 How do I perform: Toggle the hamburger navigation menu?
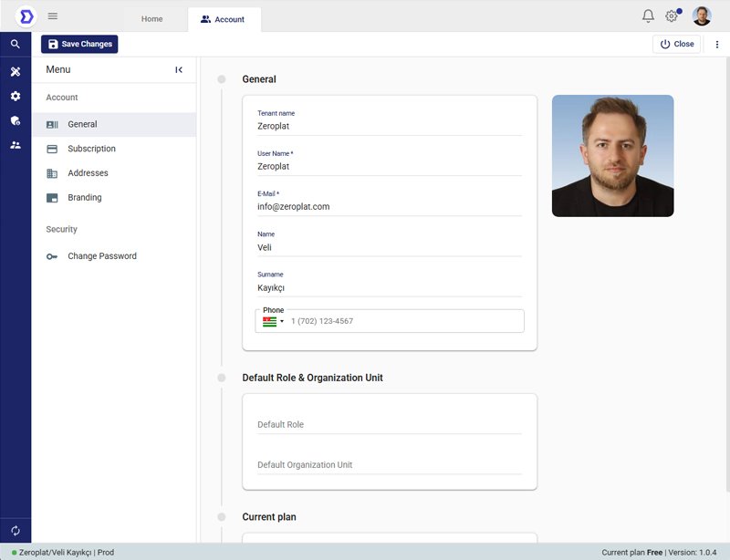coord(53,16)
